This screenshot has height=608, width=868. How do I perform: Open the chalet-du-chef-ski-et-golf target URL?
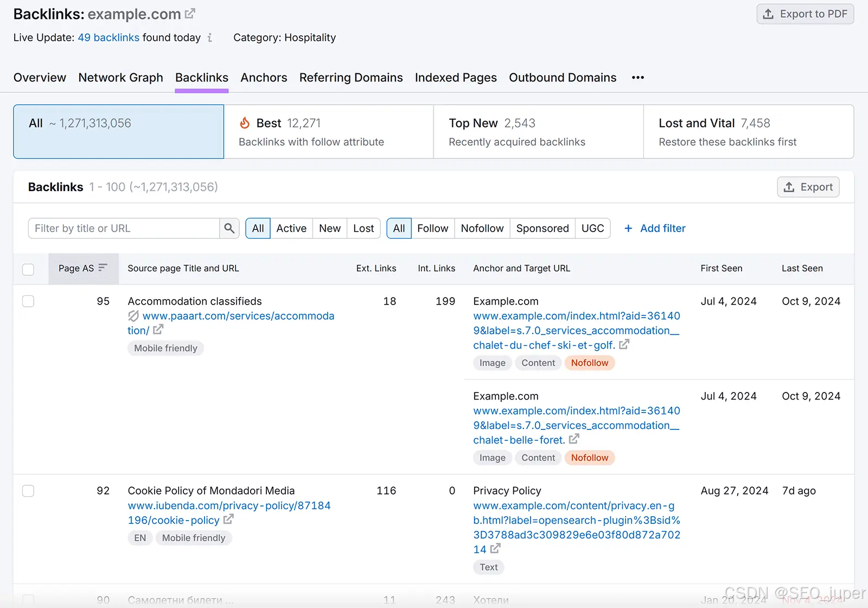pos(576,331)
